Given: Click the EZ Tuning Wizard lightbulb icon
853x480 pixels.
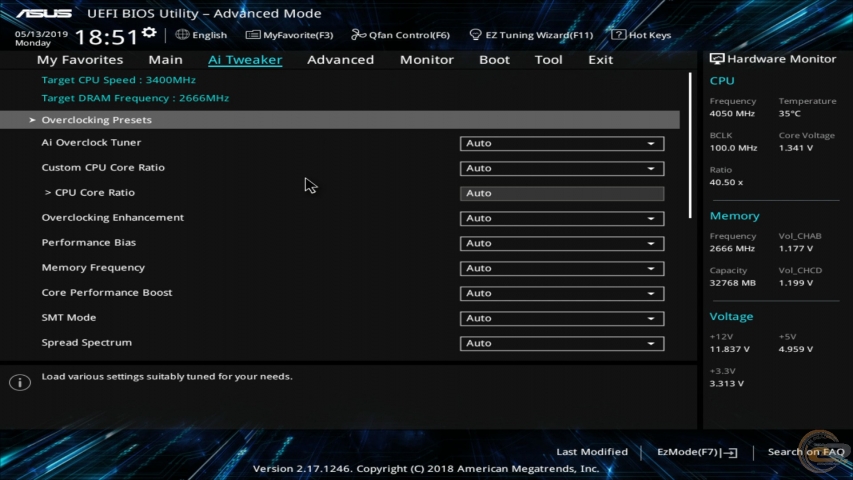Looking at the screenshot, I should coord(475,35).
